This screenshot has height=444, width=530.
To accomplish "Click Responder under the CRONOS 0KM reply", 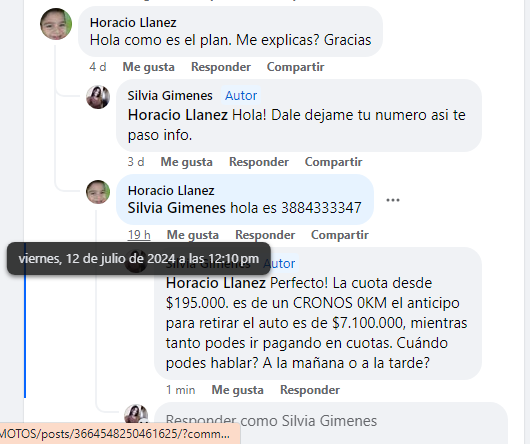I will [310, 390].
